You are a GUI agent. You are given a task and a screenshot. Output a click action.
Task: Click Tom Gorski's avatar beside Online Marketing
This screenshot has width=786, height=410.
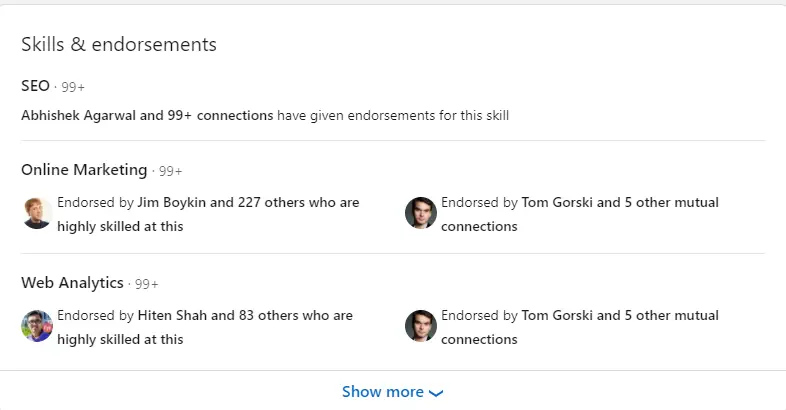click(420, 214)
